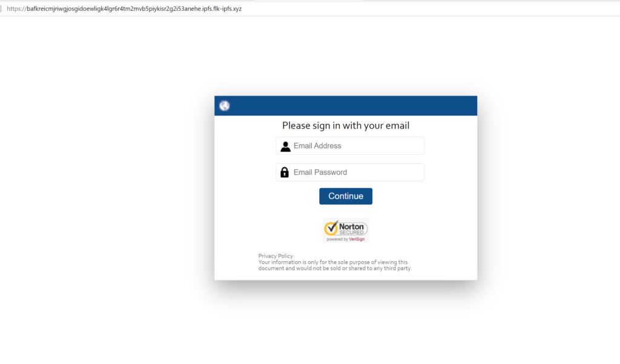Click the person icon beside Email Address
This screenshot has width=620, height=364.
[x=285, y=146]
